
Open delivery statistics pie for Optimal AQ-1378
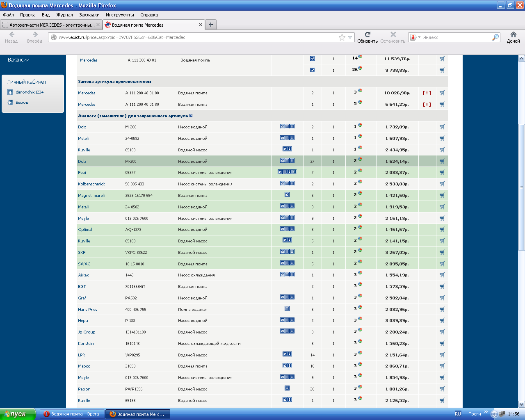click(x=360, y=227)
